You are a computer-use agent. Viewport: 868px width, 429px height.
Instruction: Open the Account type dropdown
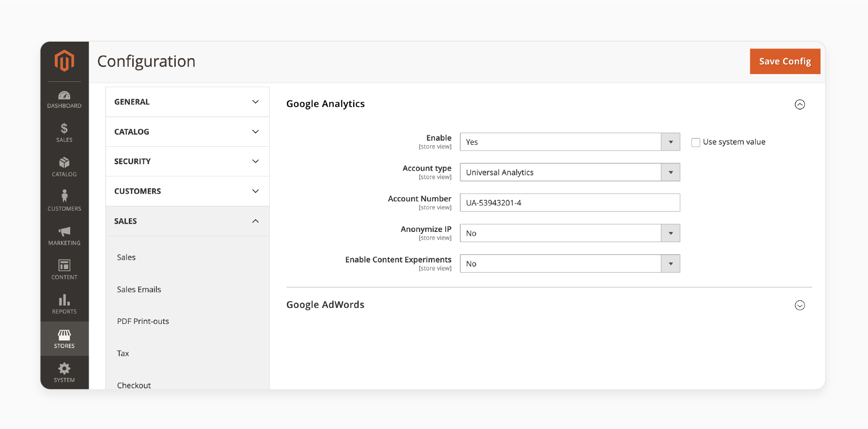[x=570, y=172]
